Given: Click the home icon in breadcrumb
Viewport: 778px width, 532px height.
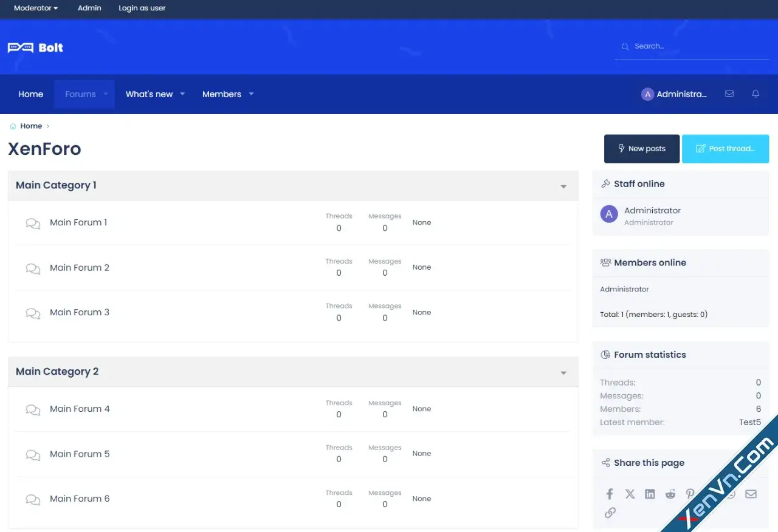Looking at the screenshot, I should (x=13, y=126).
